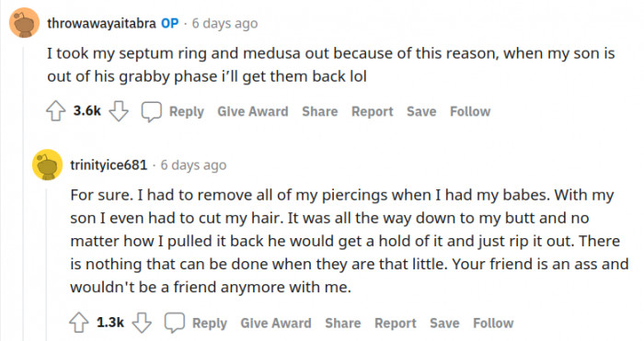The image size is (644, 341).
Task: Downvote throwawayaitabra's comment
Action: [x=119, y=111]
